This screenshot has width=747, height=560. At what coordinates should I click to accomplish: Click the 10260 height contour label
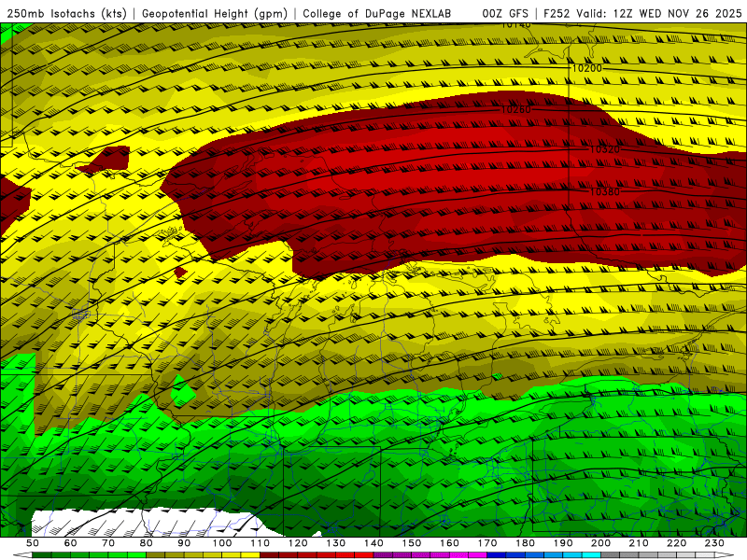coord(516,109)
